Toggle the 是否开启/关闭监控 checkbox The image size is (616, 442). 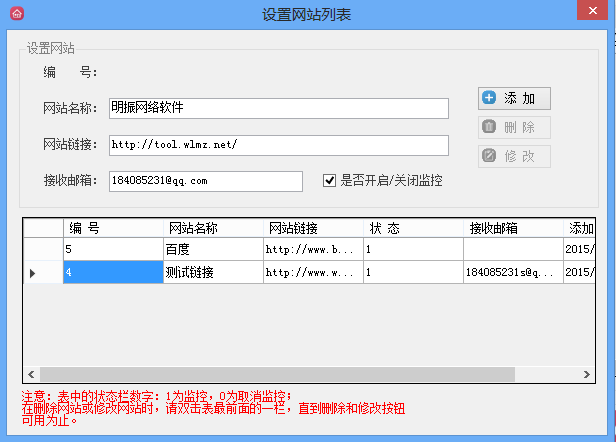(x=329, y=181)
